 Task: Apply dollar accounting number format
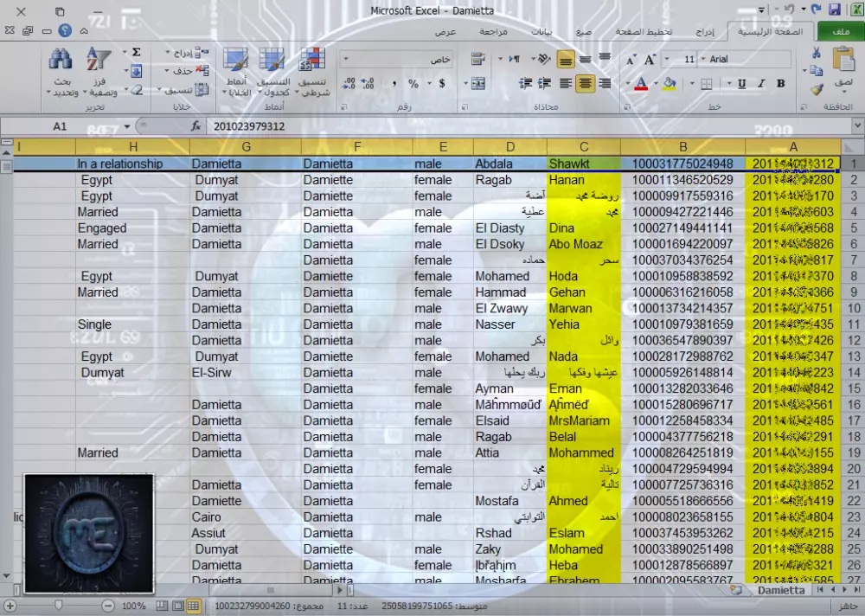click(x=442, y=83)
